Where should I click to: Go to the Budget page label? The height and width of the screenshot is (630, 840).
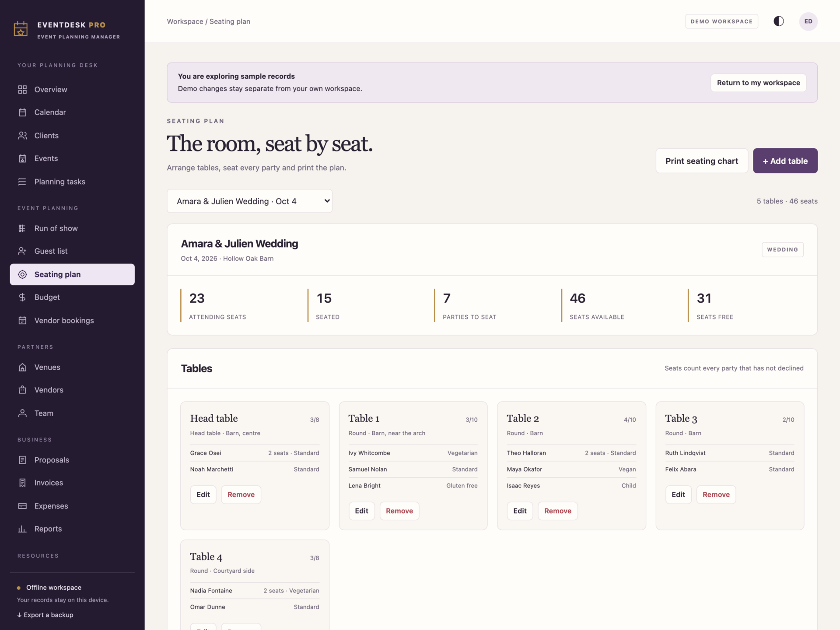point(47,297)
